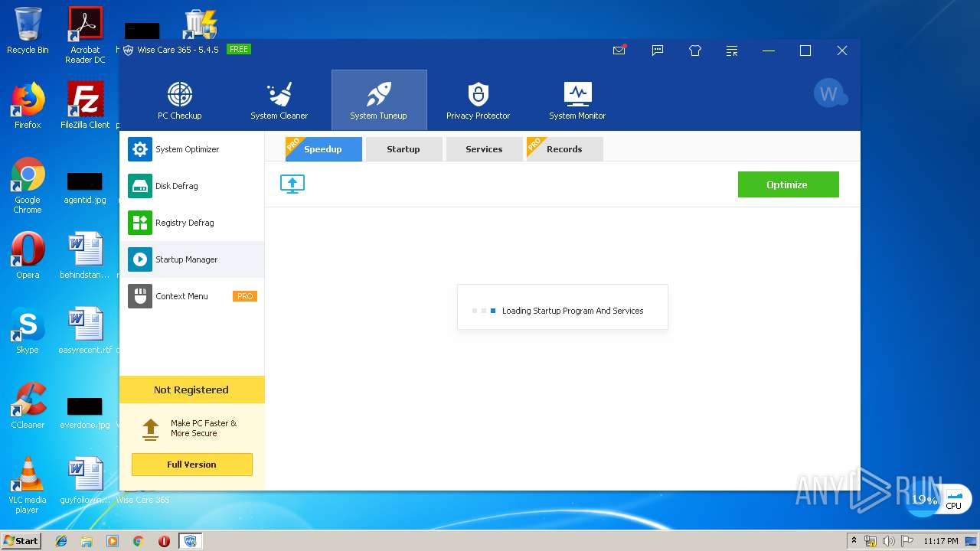Open the Privacy Protector section
The height and width of the screenshot is (551, 980).
pyautogui.click(x=479, y=100)
